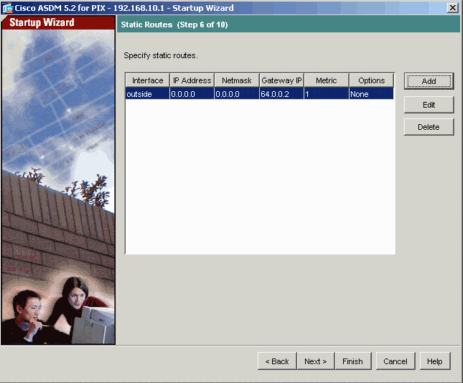Screen dimensions: 463x383
Task: Click the Edit button for the selected route
Action: [x=429, y=105]
